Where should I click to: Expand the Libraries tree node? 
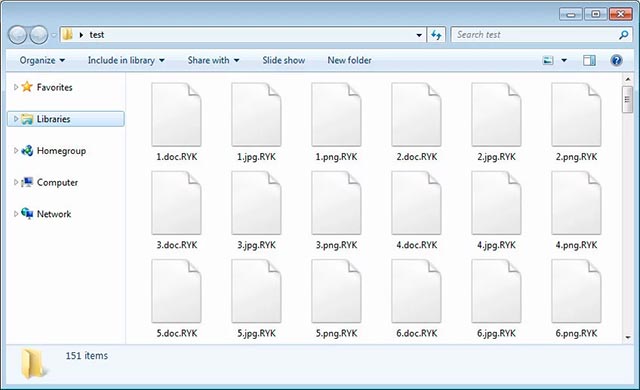[16, 119]
